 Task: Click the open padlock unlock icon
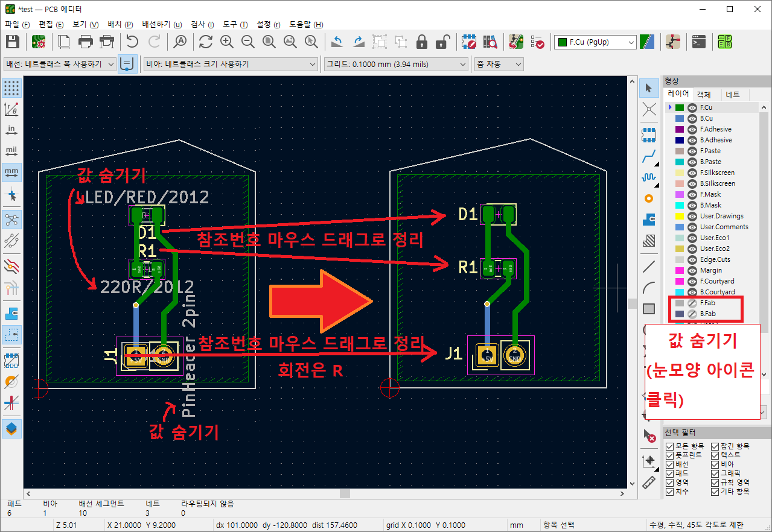443,42
